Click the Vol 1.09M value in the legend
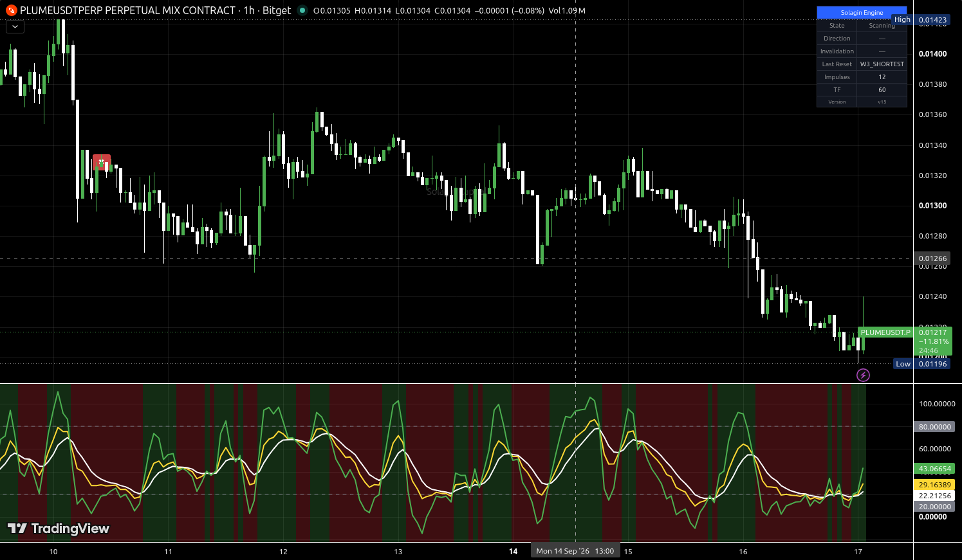 (x=567, y=10)
